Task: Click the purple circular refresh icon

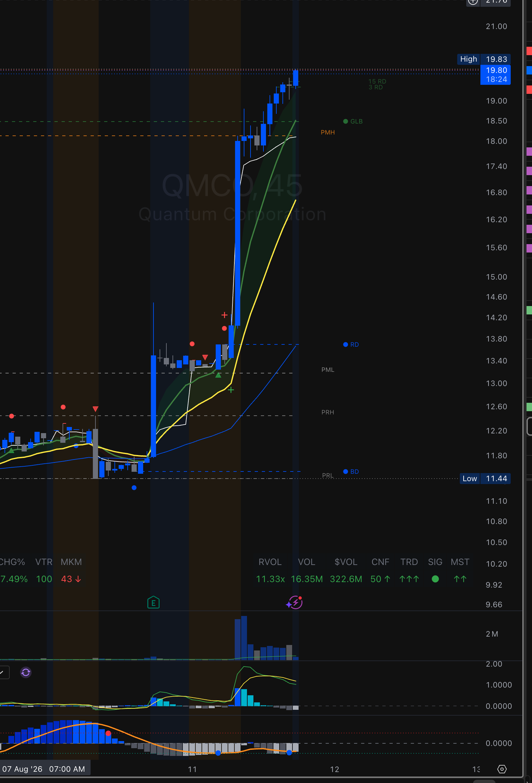Action: tap(26, 673)
